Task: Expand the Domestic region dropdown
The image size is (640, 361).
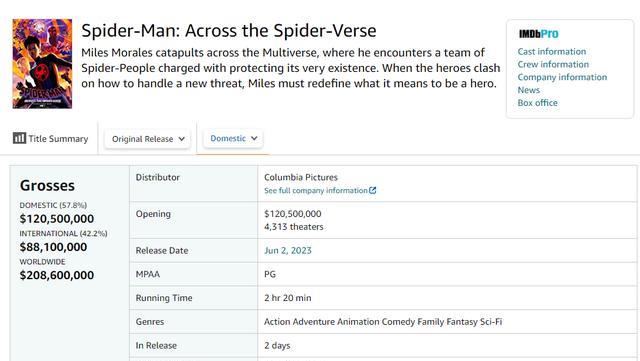Action: [233, 138]
